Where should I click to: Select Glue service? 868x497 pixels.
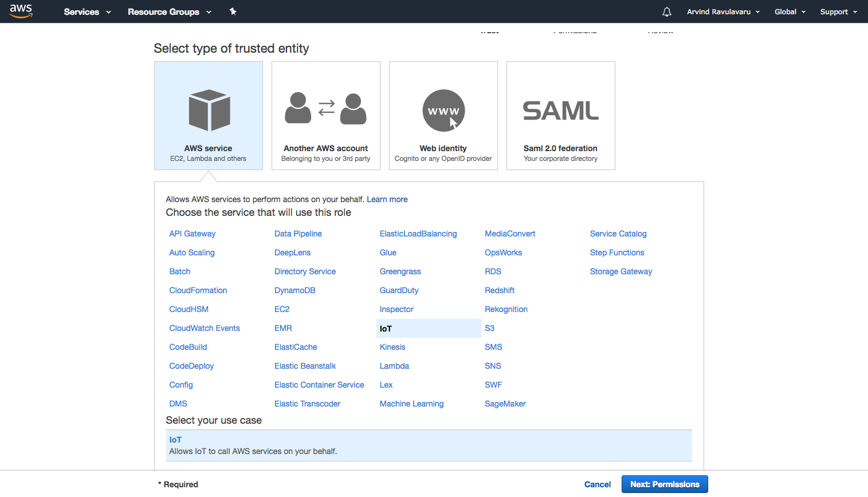coord(388,253)
